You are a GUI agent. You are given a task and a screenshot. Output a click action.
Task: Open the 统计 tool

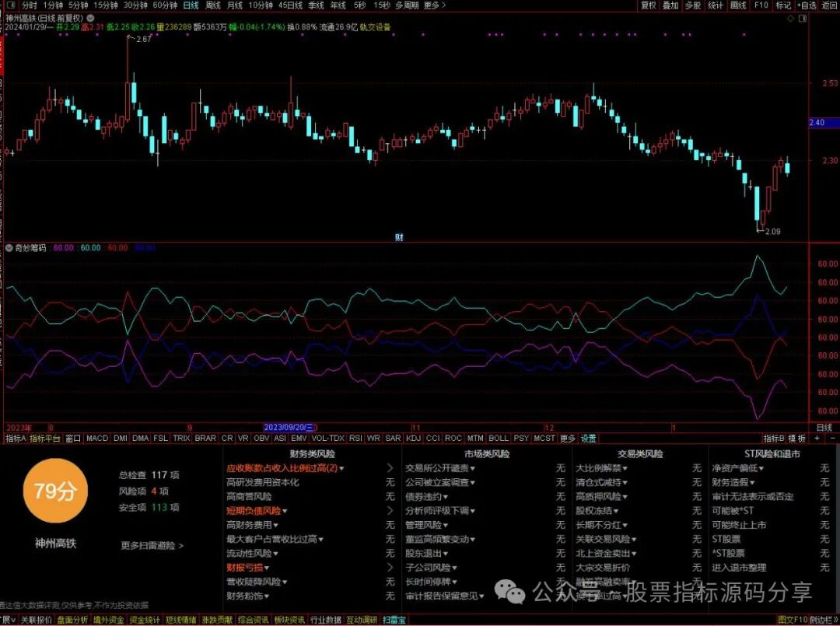(716, 5)
